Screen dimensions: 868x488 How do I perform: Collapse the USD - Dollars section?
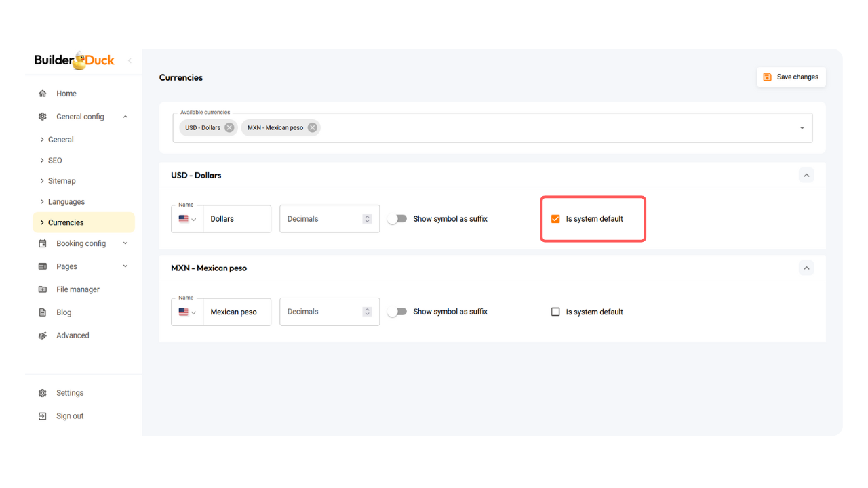(806, 176)
